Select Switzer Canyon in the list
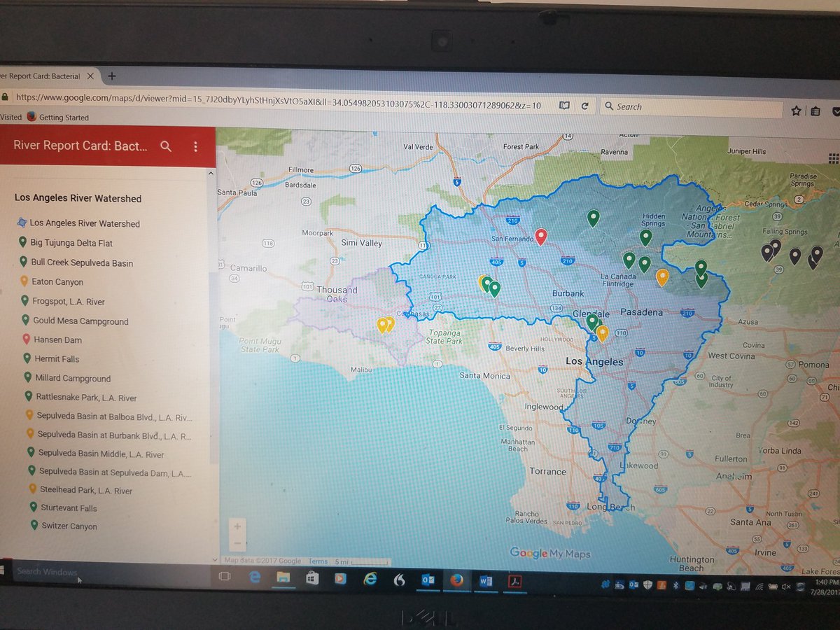 (x=63, y=526)
